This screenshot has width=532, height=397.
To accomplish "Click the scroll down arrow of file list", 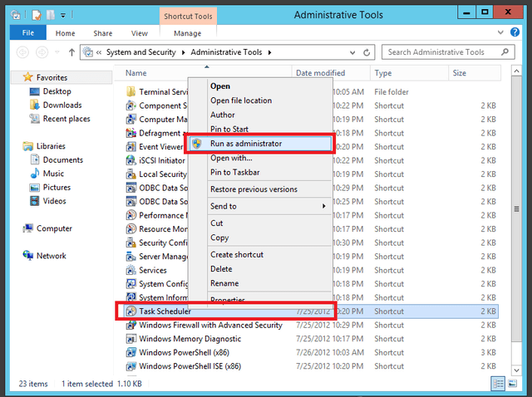I will pos(516,370).
